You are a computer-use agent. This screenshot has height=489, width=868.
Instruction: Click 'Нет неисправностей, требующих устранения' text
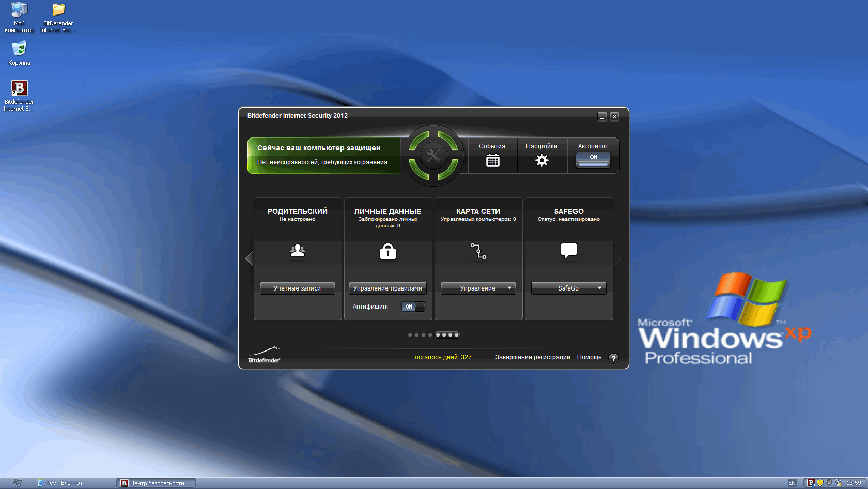pos(322,162)
